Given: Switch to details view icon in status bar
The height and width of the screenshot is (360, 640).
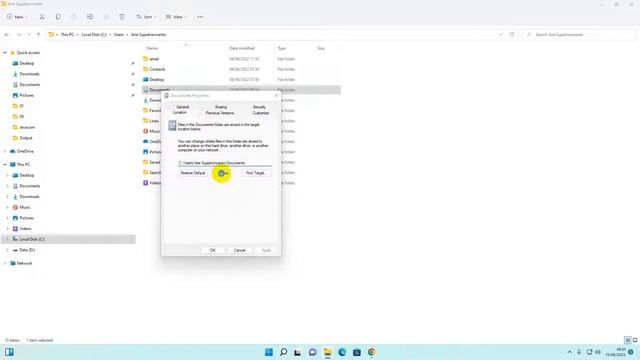Looking at the screenshot, I should coord(628,340).
